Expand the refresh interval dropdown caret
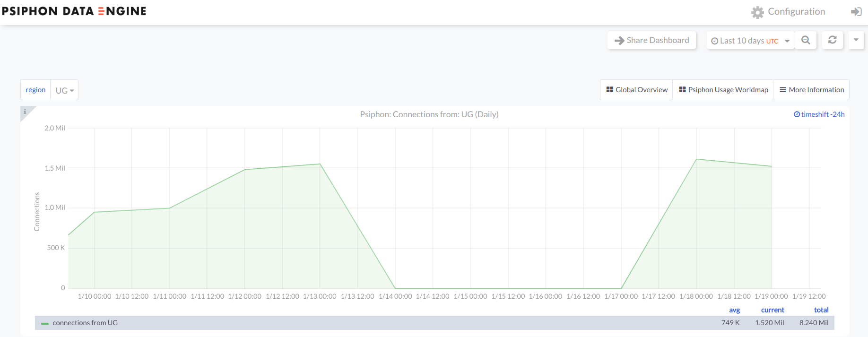The height and width of the screenshot is (337, 868). (x=856, y=40)
